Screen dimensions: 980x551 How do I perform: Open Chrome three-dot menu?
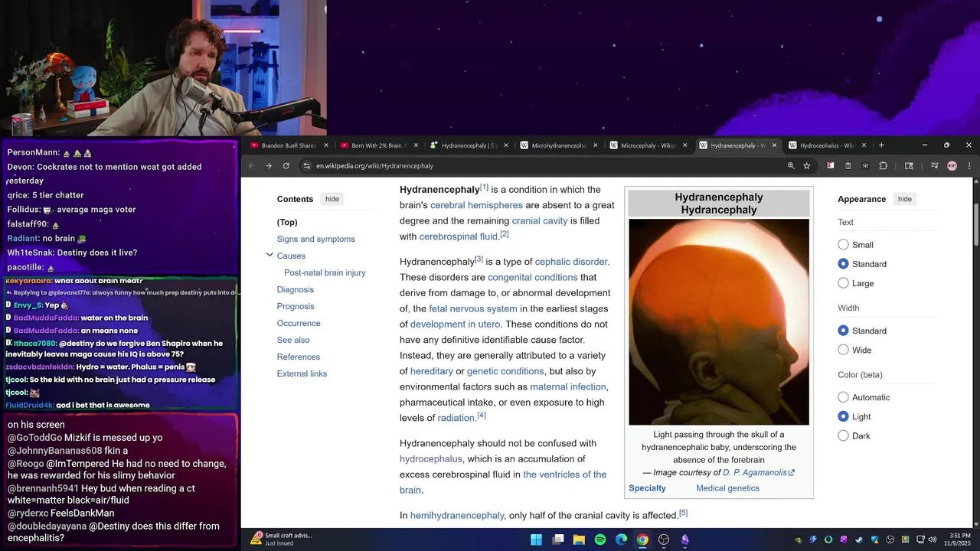(969, 166)
